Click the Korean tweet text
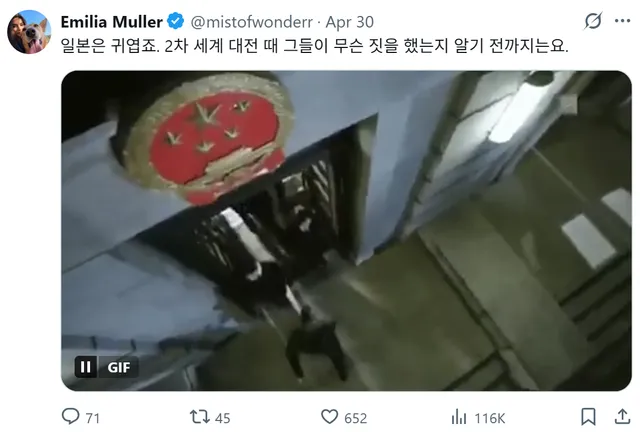 [x=314, y=45]
